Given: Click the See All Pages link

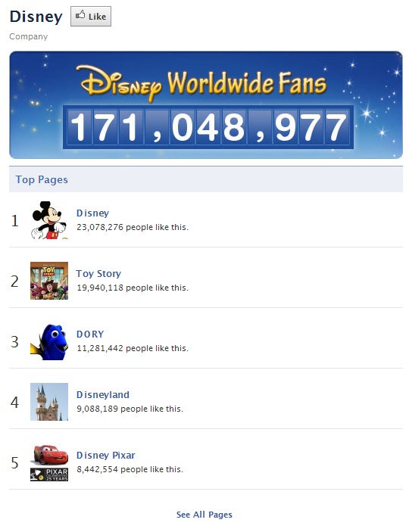Looking at the screenshot, I should click(x=204, y=515).
